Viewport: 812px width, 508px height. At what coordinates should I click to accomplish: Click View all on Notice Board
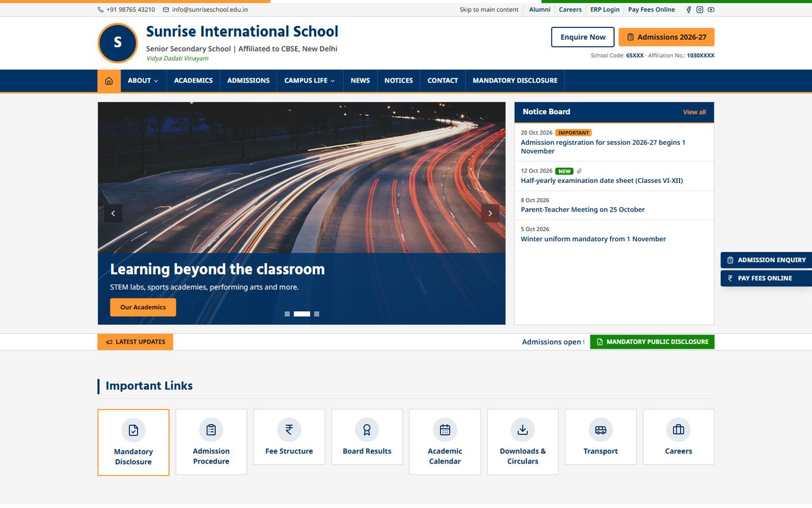click(695, 112)
